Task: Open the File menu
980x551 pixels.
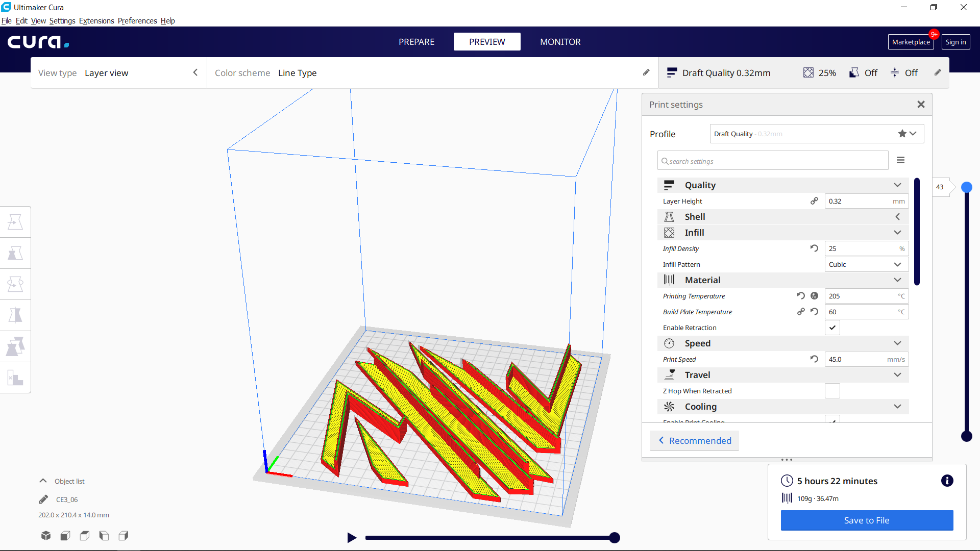Action: tap(7, 21)
